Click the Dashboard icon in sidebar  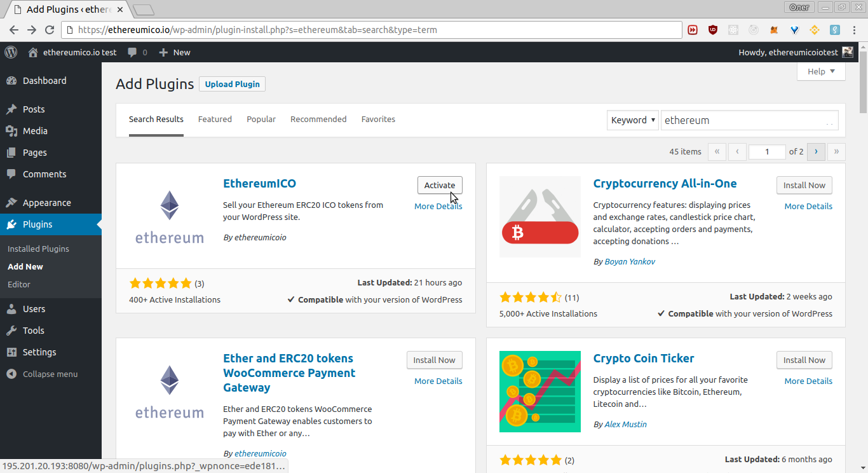click(x=11, y=81)
